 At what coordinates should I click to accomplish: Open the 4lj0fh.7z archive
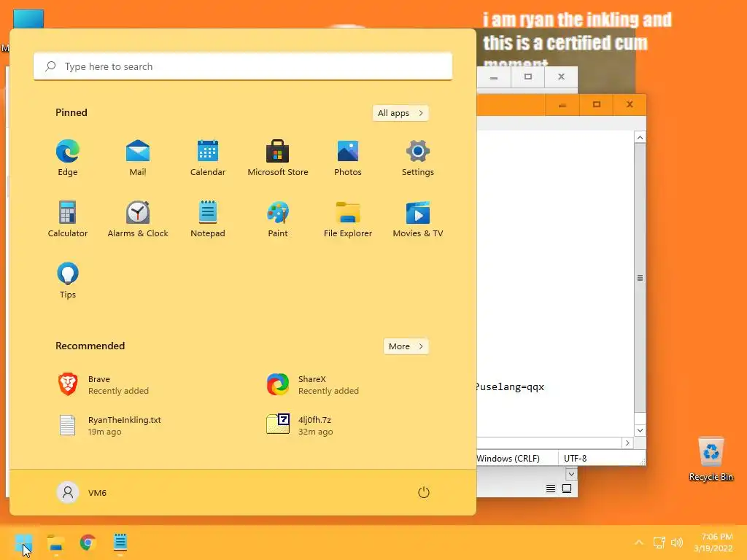300,425
